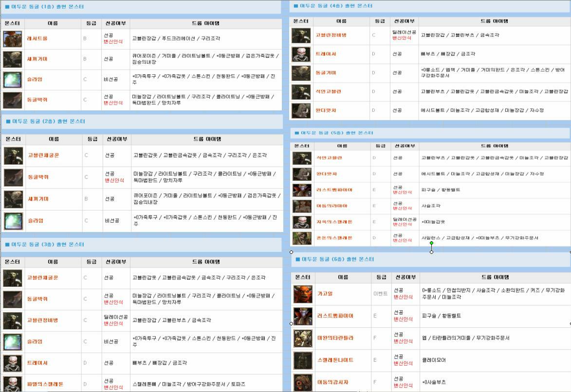The height and width of the screenshot is (392, 571).
Task: Click the green rotation handle
Action: [x=431, y=243]
